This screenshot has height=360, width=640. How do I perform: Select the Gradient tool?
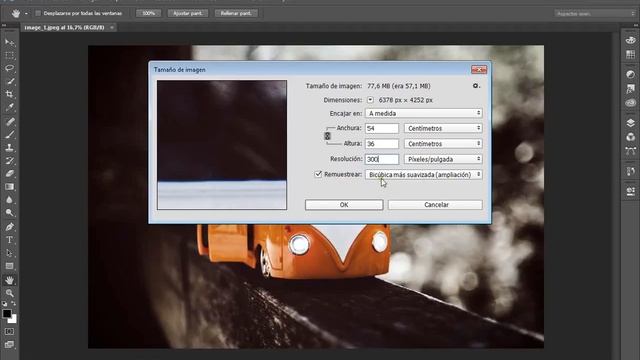pos(9,187)
